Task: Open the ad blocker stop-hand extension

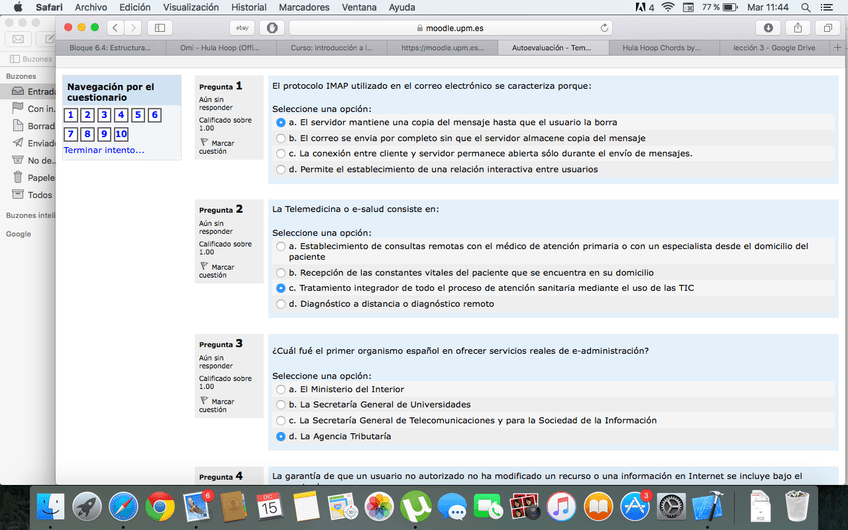Action: [271, 28]
